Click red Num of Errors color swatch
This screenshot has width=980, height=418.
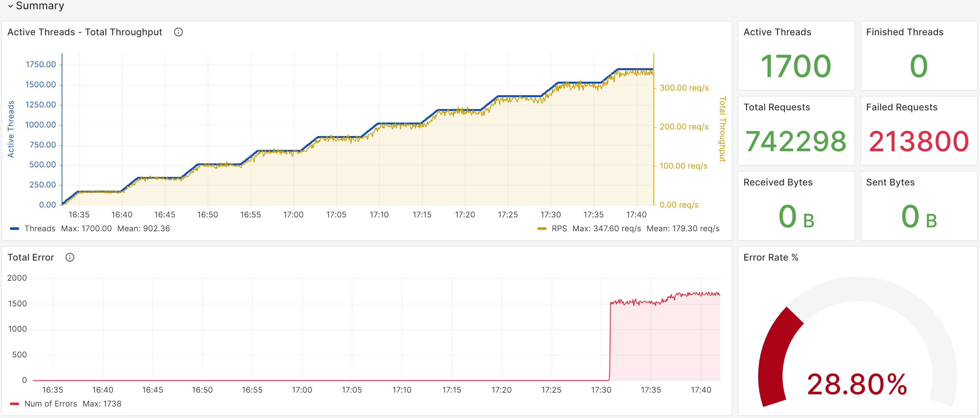click(x=15, y=404)
